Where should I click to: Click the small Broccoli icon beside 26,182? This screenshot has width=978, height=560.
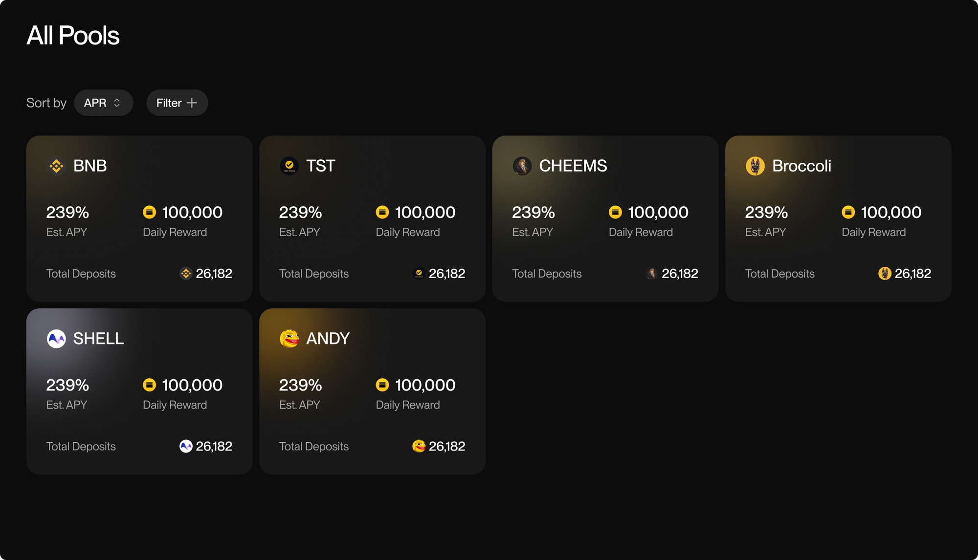tap(885, 274)
